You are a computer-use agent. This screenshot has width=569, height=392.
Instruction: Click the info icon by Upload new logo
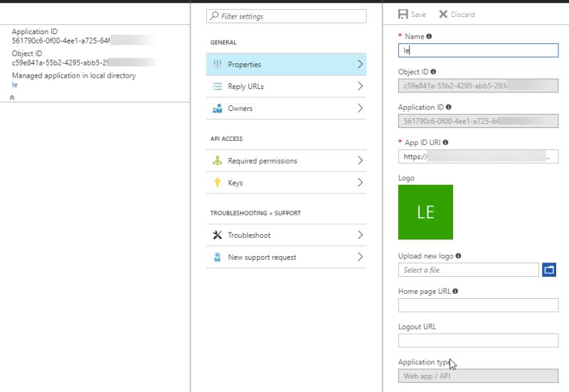[458, 256]
